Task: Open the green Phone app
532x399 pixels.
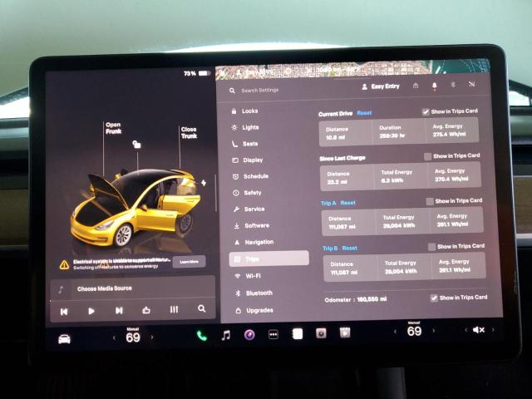Action: click(x=201, y=336)
